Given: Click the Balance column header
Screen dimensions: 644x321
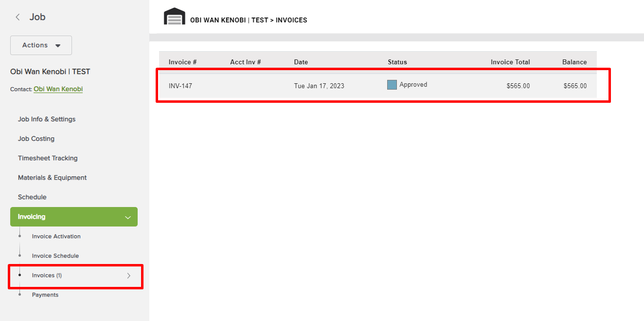Looking at the screenshot, I should click(x=574, y=62).
